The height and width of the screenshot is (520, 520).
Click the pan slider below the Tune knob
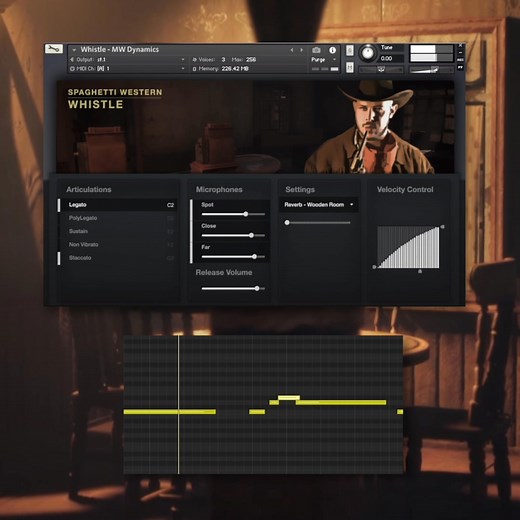pyautogui.click(x=381, y=70)
